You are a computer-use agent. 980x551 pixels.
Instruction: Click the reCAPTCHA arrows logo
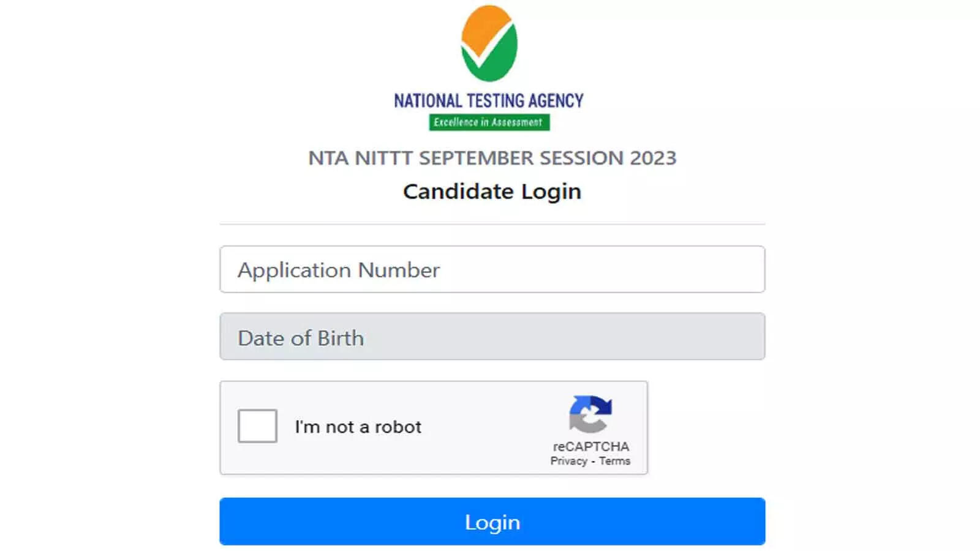pos(590,414)
